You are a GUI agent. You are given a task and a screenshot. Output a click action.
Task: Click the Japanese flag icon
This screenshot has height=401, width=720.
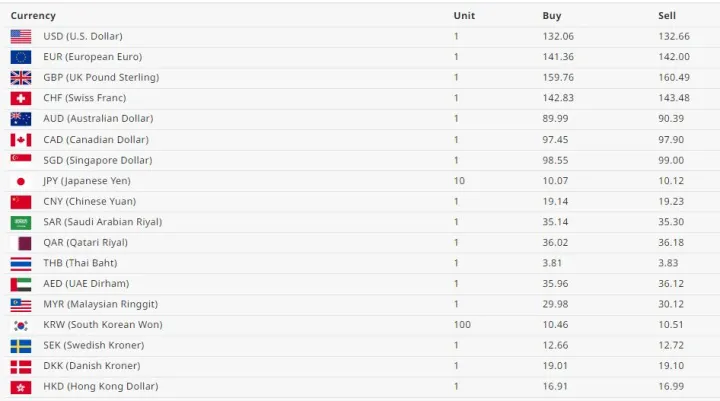click(x=21, y=181)
